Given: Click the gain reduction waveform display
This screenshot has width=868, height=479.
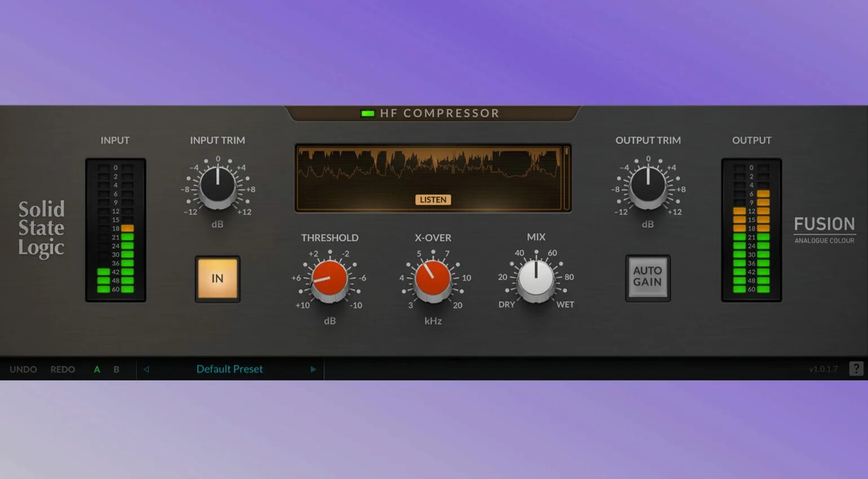Looking at the screenshot, I should 429,178.
